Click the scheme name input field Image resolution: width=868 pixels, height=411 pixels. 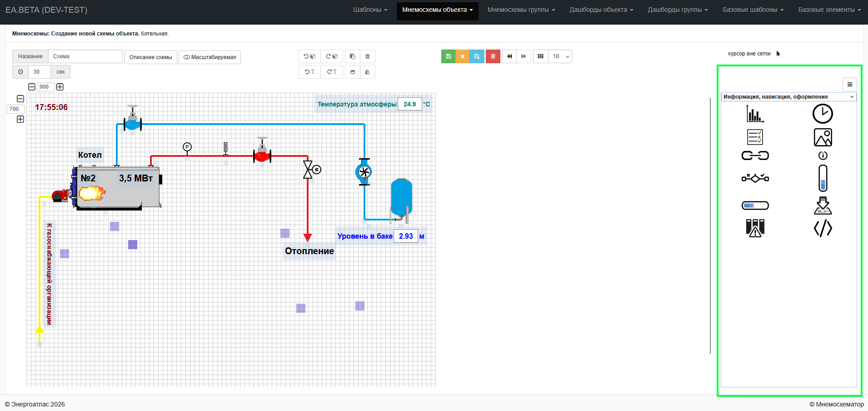point(85,56)
